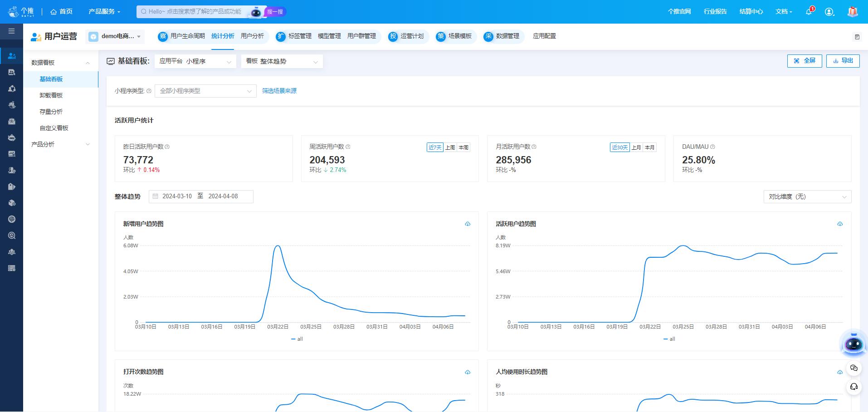Download the 活跃用户趋势图 chart
868x412 pixels.
[x=840, y=224]
